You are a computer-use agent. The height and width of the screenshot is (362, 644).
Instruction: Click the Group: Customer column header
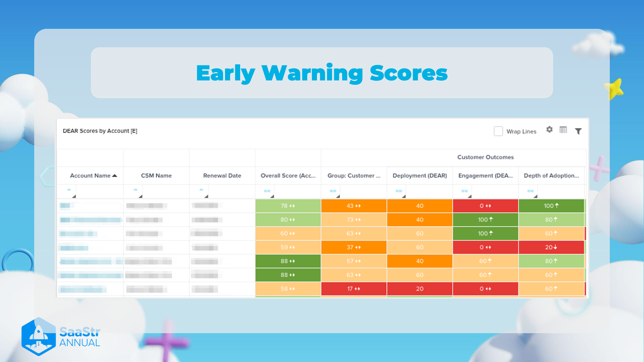click(354, 176)
